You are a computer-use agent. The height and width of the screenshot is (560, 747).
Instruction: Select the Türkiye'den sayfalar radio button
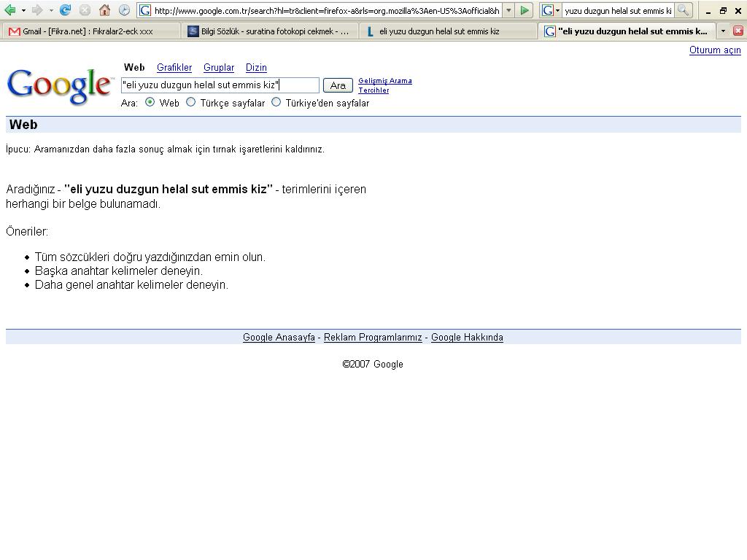tap(276, 102)
